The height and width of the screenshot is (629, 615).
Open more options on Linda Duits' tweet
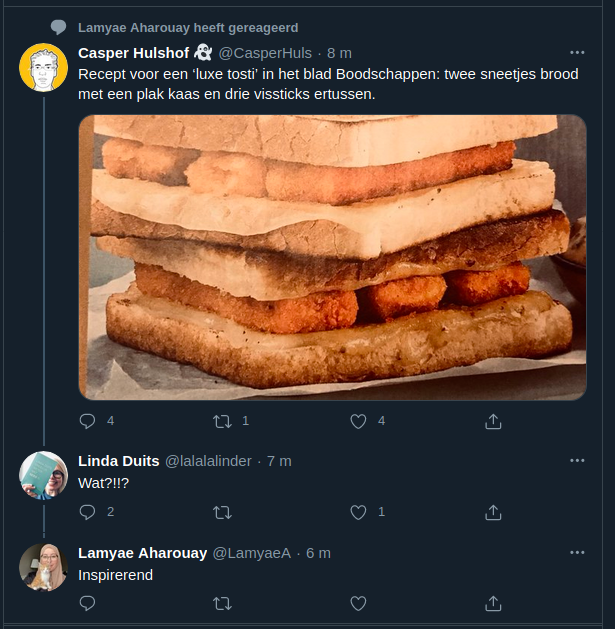coord(577,460)
